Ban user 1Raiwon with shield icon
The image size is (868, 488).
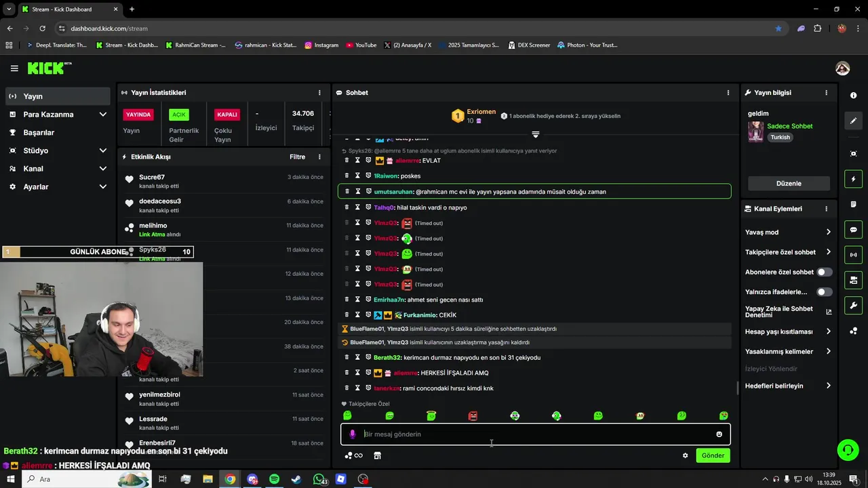(x=368, y=176)
